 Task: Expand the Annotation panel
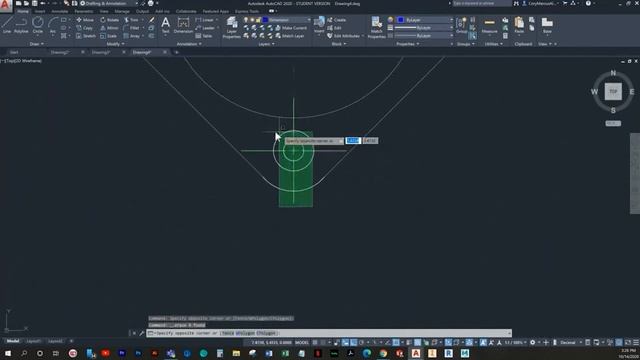pos(189,44)
